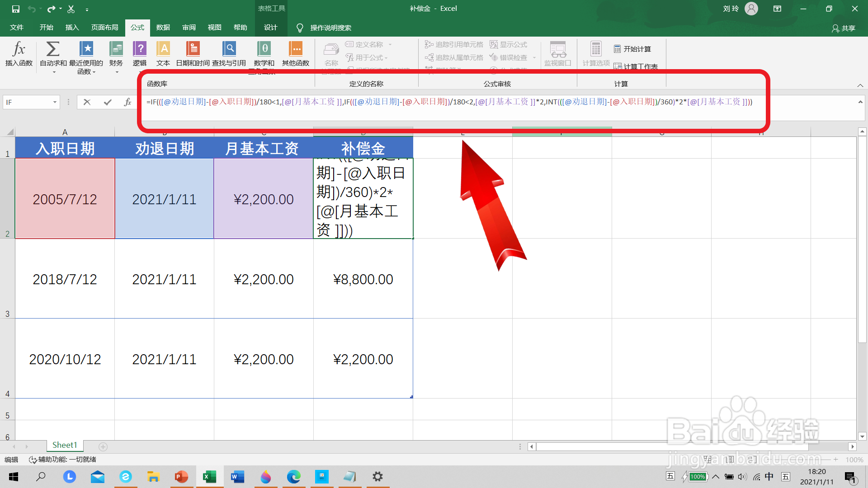This screenshot has height=488, width=868.
Task: Collapse the formula bar with the chevron
Action: pyautogui.click(x=860, y=102)
